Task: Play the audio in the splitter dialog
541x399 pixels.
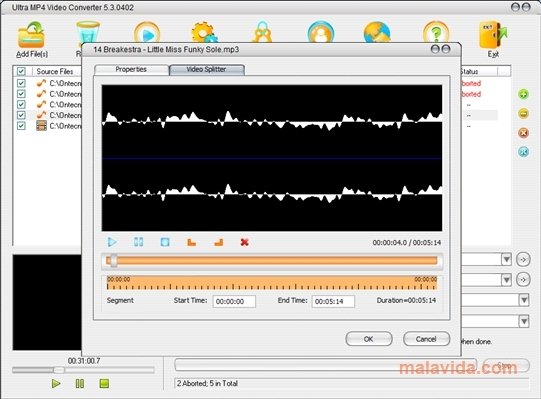Action: pyautogui.click(x=112, y=242)
